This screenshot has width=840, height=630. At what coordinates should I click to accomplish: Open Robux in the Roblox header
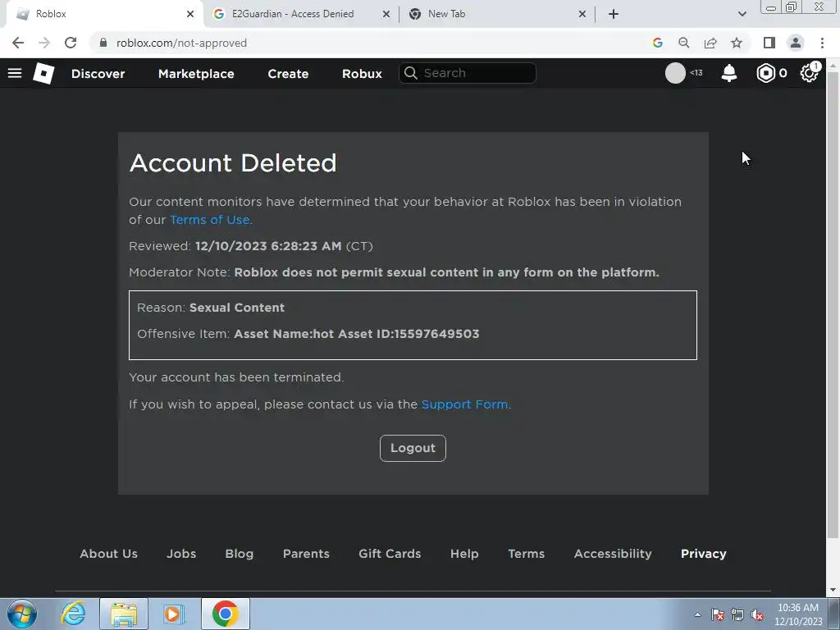[362, 73]
